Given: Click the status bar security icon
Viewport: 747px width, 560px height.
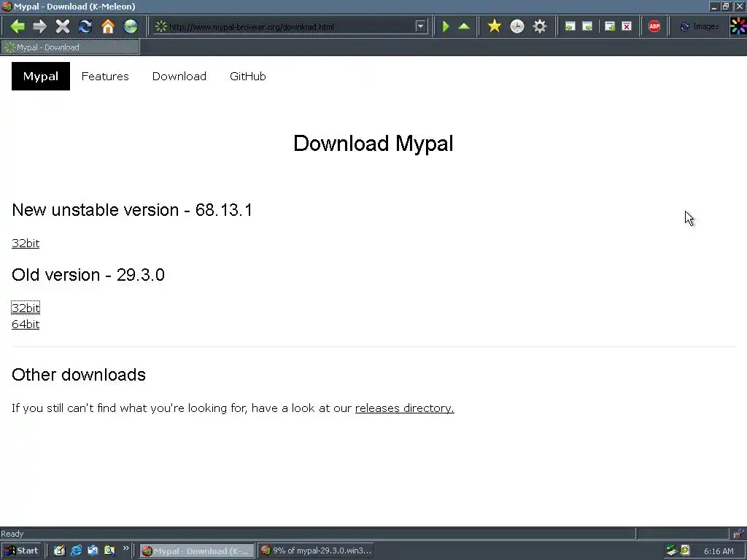Looking at the screenshot, I should point(738,533).
